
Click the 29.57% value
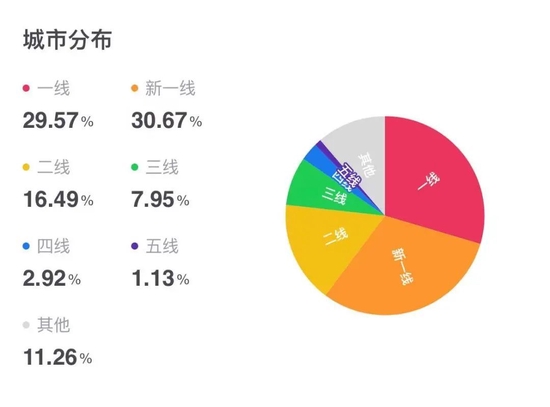coord(58,120)
